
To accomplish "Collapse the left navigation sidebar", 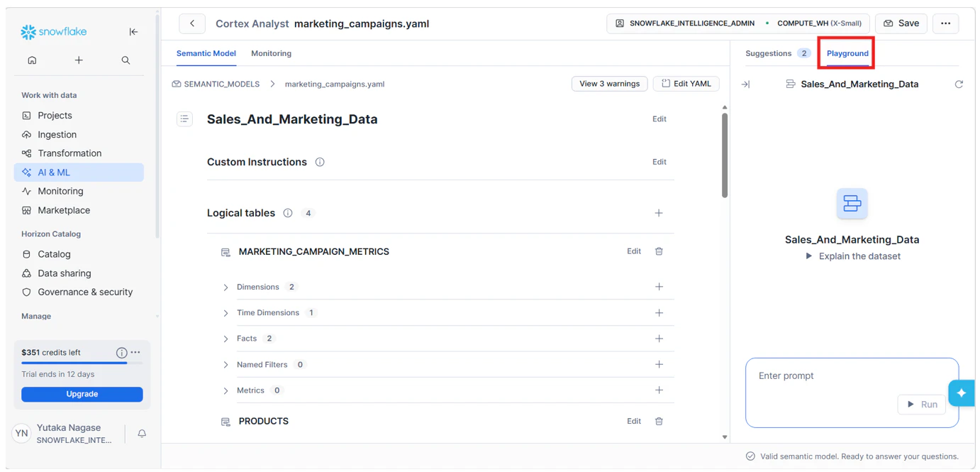I will pyautogui.click(x=133, y=32).
